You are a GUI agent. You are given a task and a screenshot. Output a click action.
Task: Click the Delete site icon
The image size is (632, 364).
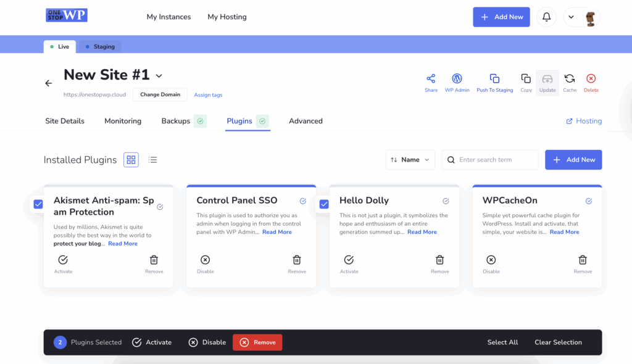coord(591,83)
